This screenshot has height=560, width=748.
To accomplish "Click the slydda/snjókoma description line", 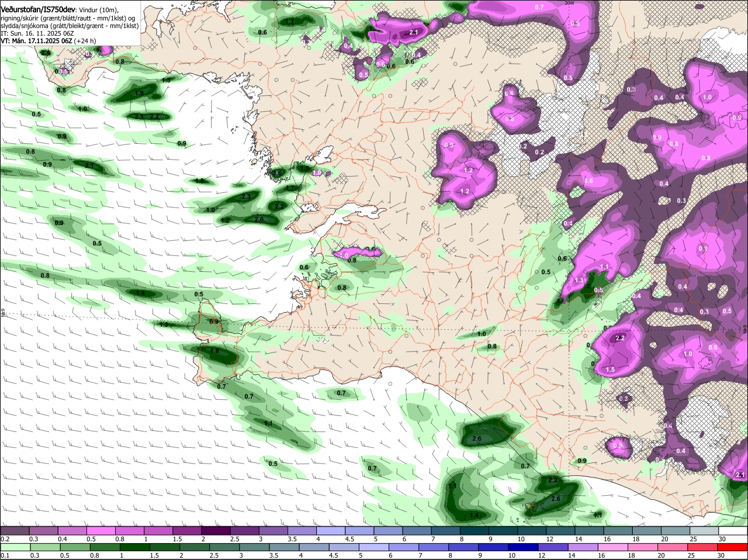I will pyautogui.click(x=70, y=26).
